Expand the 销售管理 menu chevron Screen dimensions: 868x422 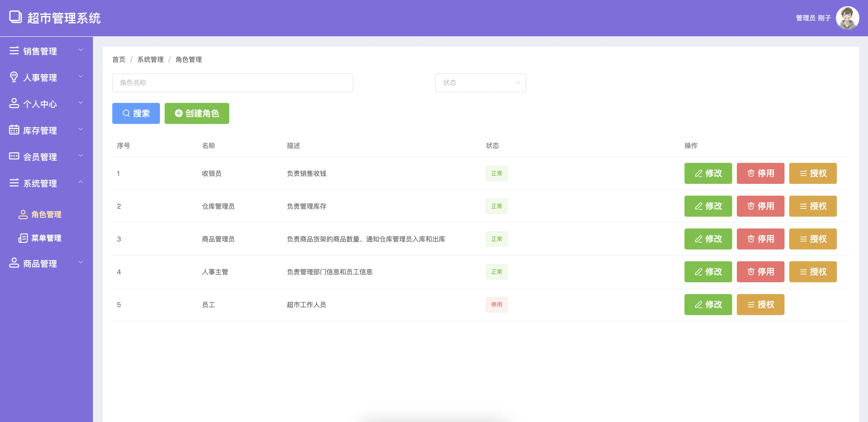click(x=80, y=50)
